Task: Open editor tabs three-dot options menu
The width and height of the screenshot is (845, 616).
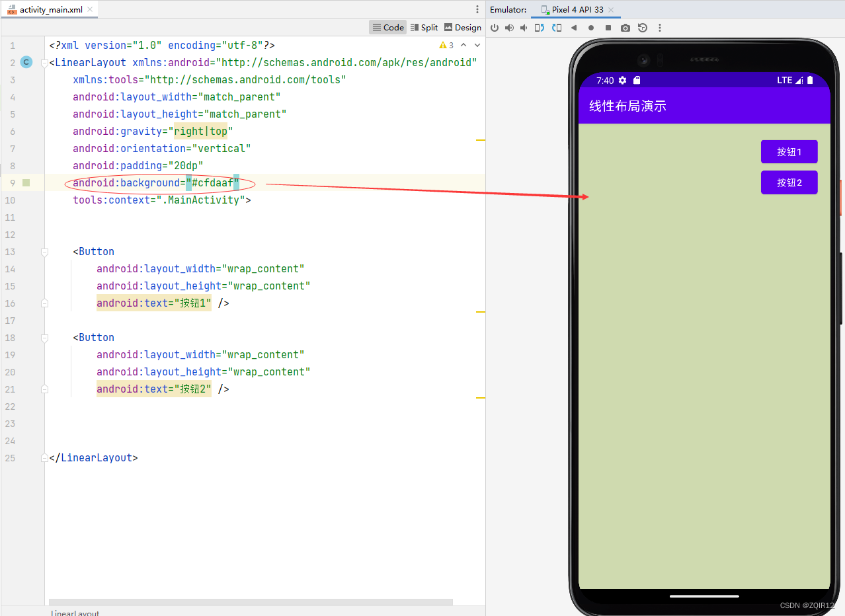Action: 477,9
